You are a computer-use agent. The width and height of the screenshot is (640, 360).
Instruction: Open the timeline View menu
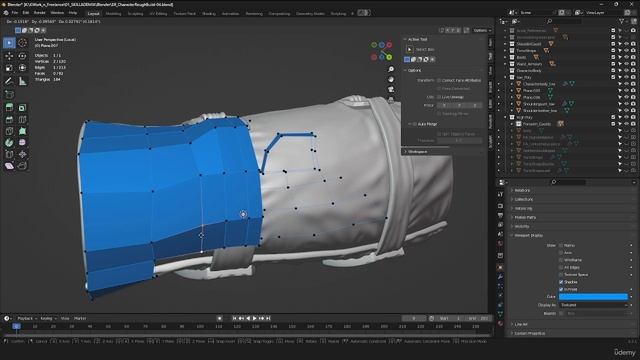pos(65,318)
